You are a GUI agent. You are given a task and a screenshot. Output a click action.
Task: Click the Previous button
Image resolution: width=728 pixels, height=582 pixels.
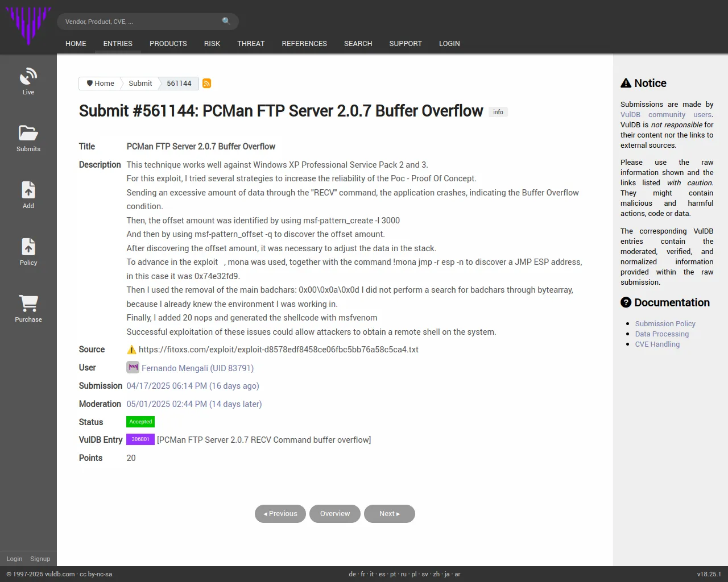click(x=280, y=514)
